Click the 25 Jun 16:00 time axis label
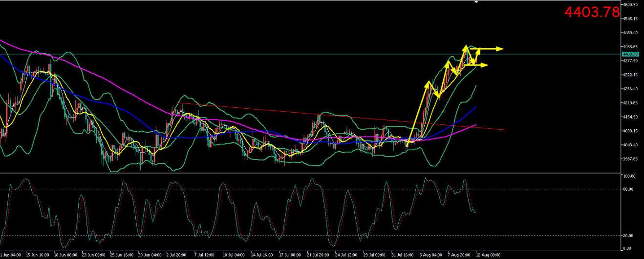644x259 pixels. click(x=121, y=255)
